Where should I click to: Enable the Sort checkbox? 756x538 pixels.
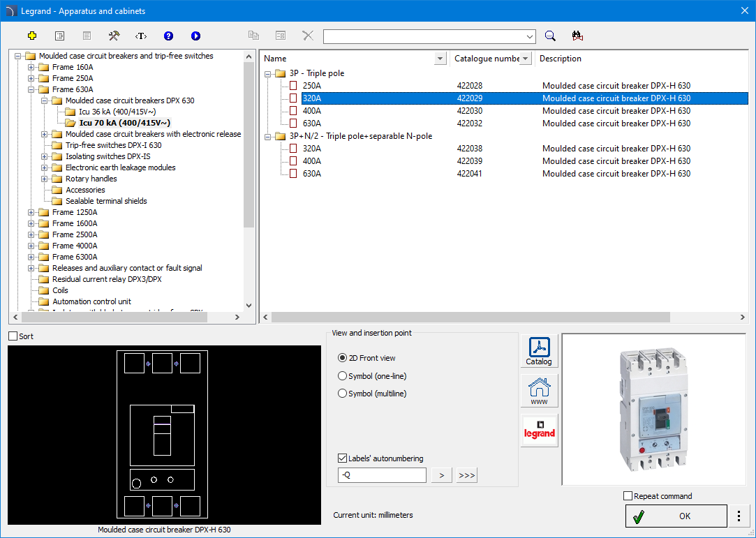13,336
